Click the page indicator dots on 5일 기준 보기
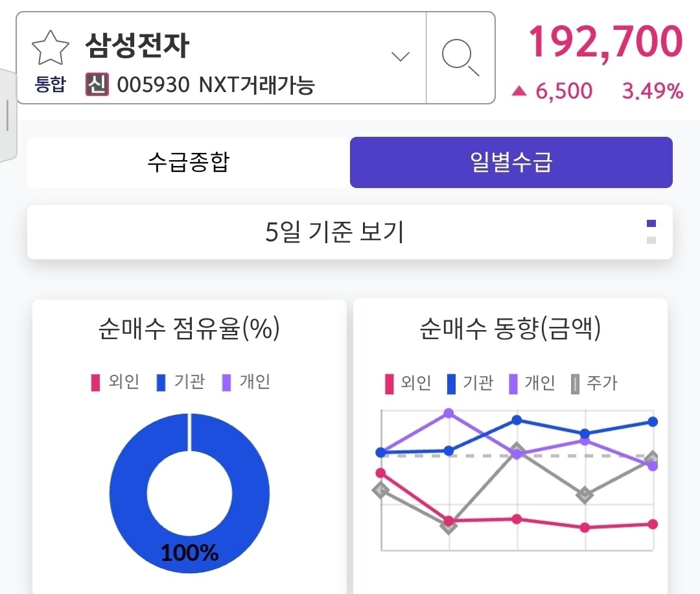700x594 pixels. [x=651, y=232]
